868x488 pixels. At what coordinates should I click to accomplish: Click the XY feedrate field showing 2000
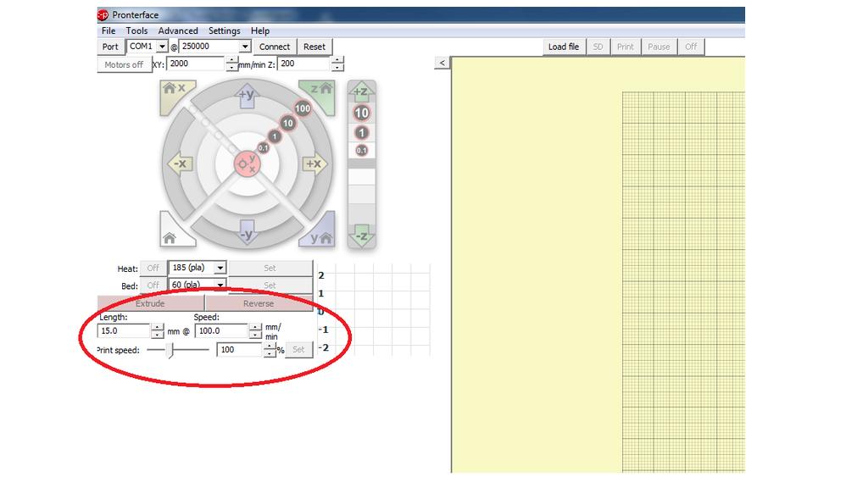(196, 64)
